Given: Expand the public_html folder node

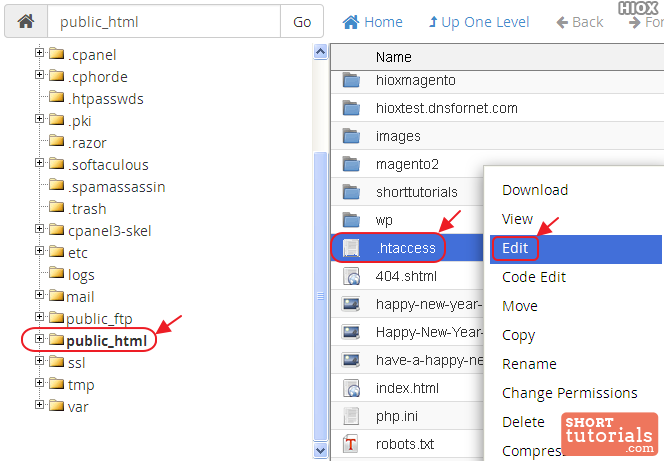Looking at the screenshot, I should (x=39, y=339).
